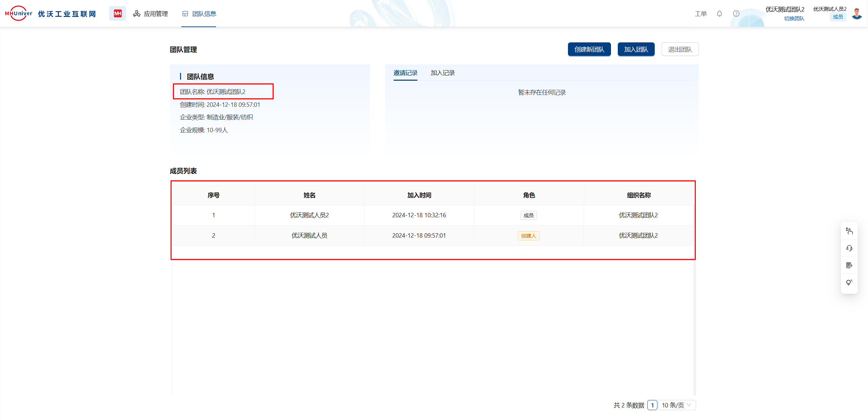868x420 pixels.
Task: Open customer service headset icon
Action: point(849,248)
